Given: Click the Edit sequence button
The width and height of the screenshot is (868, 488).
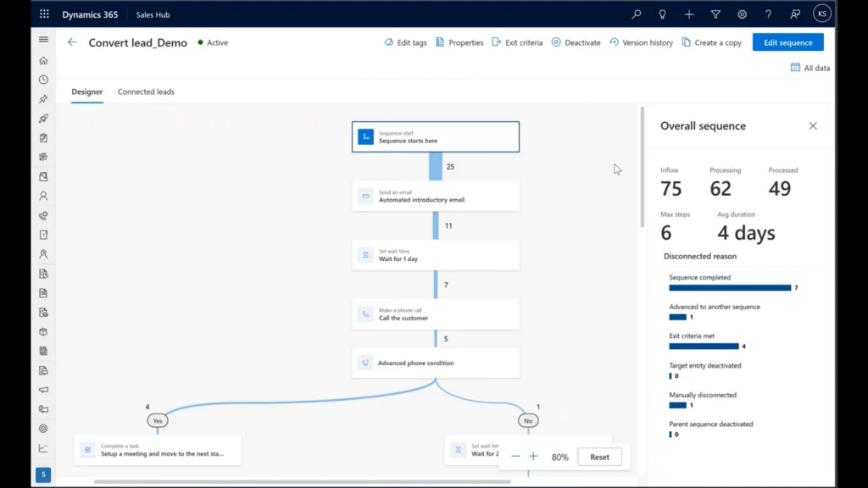Looking at the screenshot, I should (x=787, y=42).
